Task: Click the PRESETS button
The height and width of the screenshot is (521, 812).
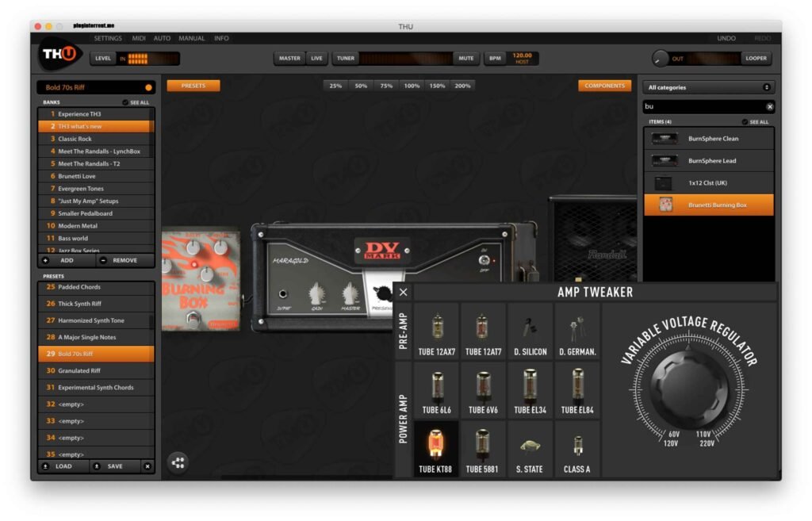Action: pos(193,86)
